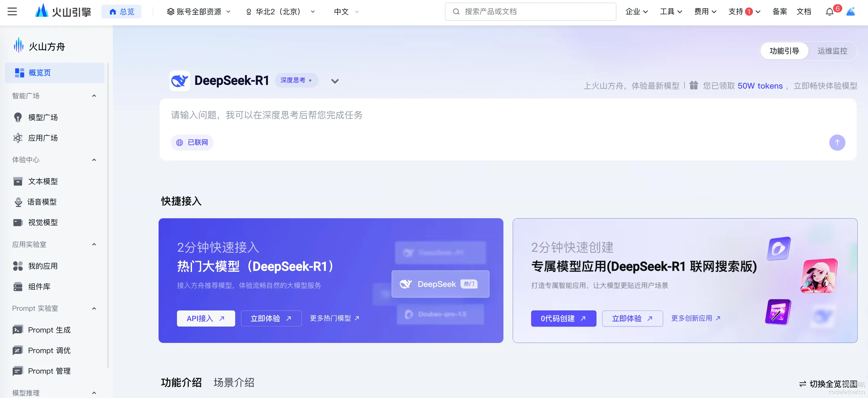Open the user avatar menu
This screenshot has width=868, height=398.
coord(851,11)
